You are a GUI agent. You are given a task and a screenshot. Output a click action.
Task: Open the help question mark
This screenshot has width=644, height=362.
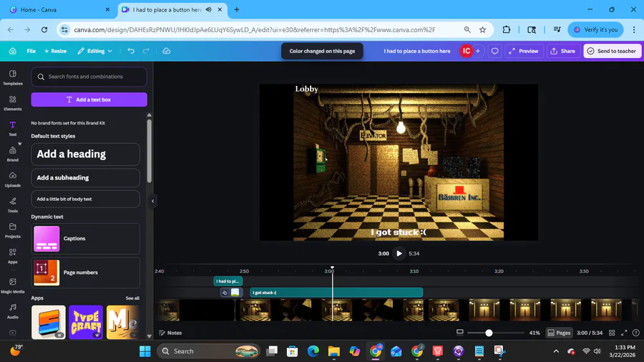coord(636,333)
